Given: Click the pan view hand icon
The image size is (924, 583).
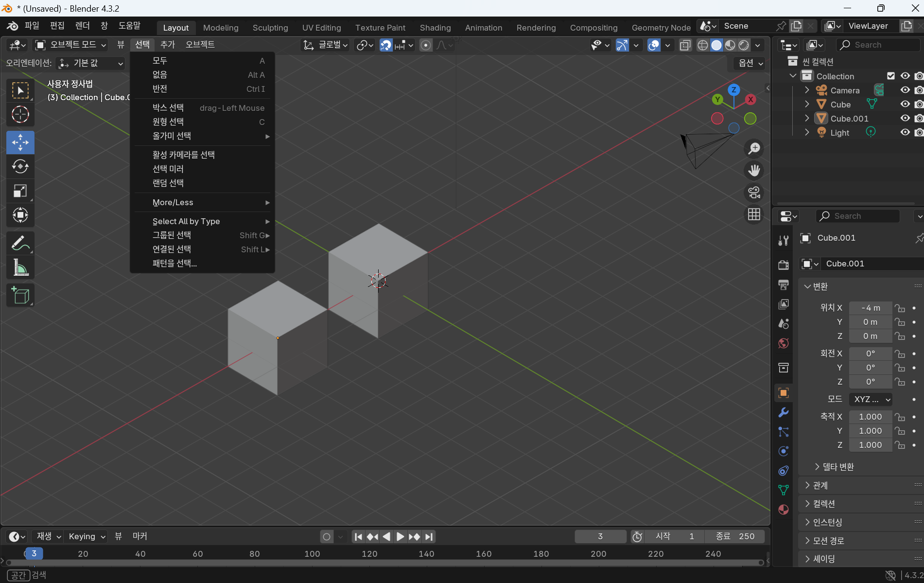Looking at the screenshot, I should pos(754,171).
